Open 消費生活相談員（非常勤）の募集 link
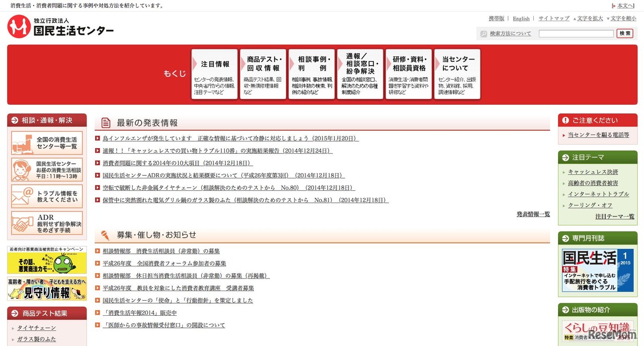644x346 pixels. pos(161,251)
